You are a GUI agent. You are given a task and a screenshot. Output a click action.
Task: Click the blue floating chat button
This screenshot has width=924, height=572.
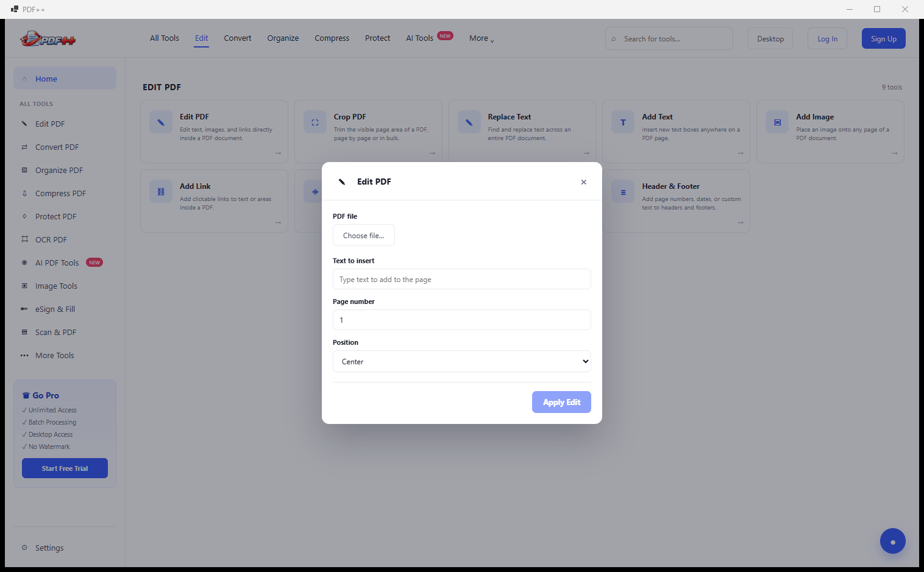pos(892,541)
